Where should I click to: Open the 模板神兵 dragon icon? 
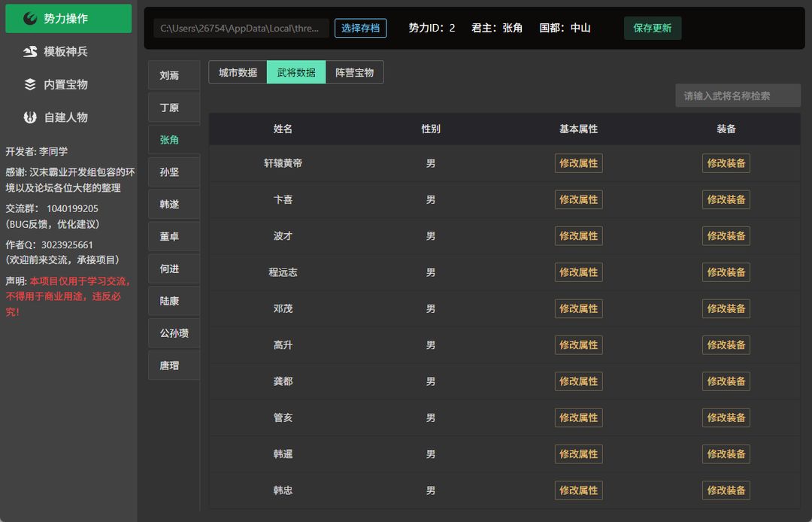click(x=31, y=51)
